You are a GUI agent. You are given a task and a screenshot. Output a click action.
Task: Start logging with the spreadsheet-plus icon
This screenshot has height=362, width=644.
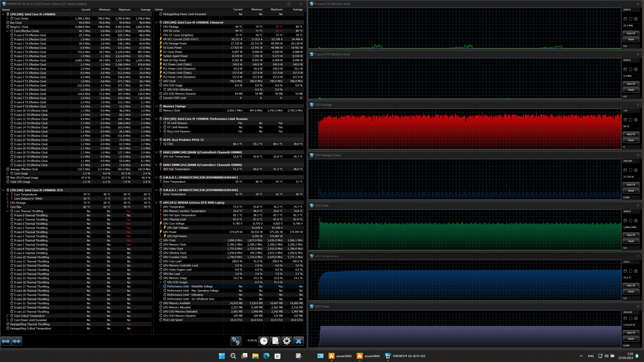[275, 341]
